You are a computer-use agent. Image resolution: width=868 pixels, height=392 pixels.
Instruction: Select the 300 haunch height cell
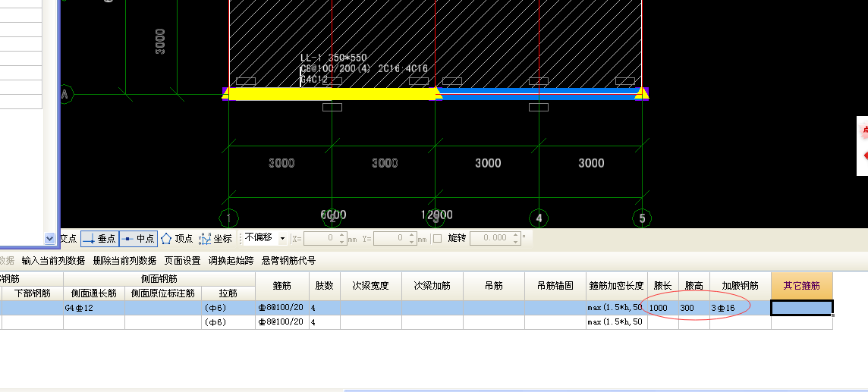[693, 308]
